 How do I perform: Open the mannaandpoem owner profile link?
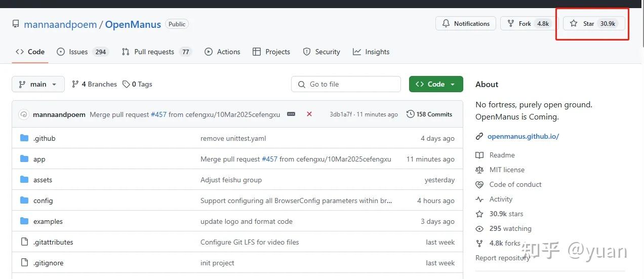pyautogui.click(x=60, y=24)
